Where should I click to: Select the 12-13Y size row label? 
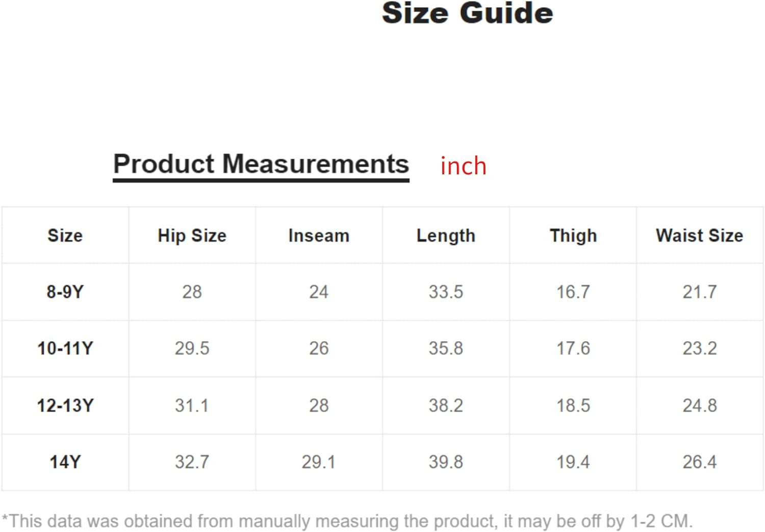coord(65,406)
